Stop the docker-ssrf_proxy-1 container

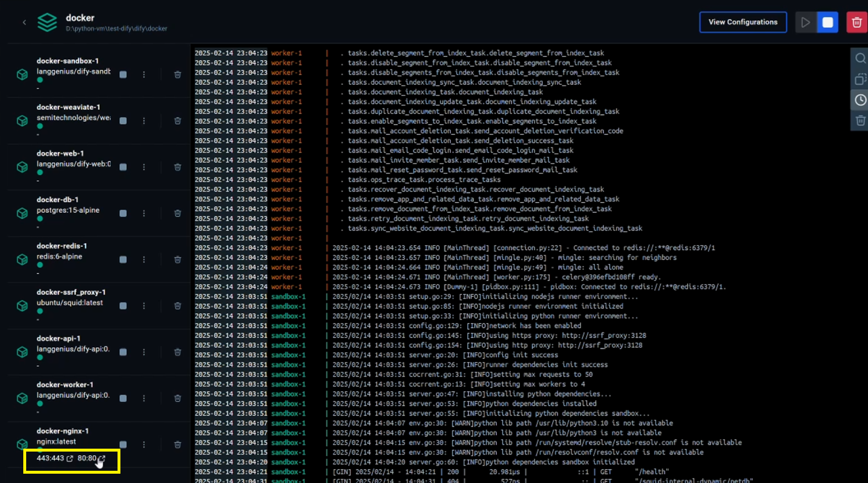coord(123,306)
